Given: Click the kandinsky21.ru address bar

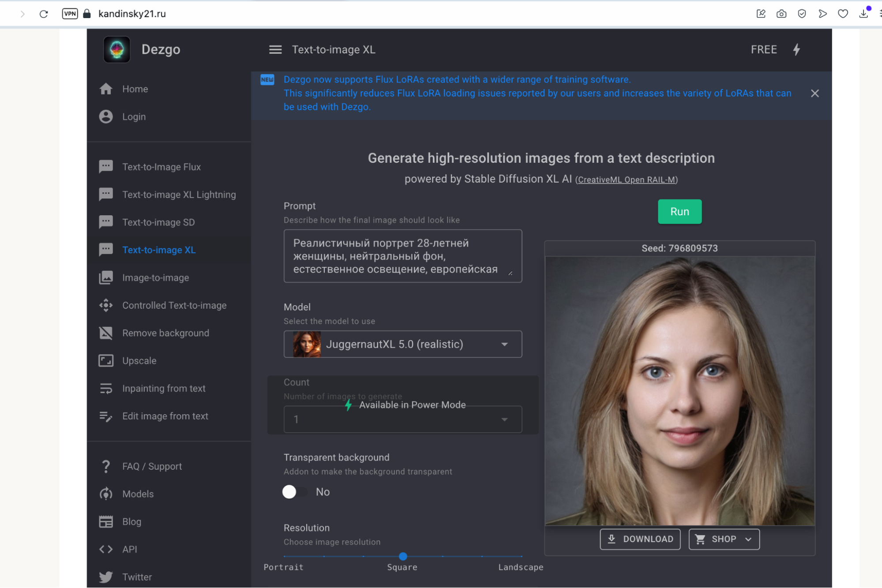Looking at the screenshot, I should pyautogui.click(x=132, y=14).
